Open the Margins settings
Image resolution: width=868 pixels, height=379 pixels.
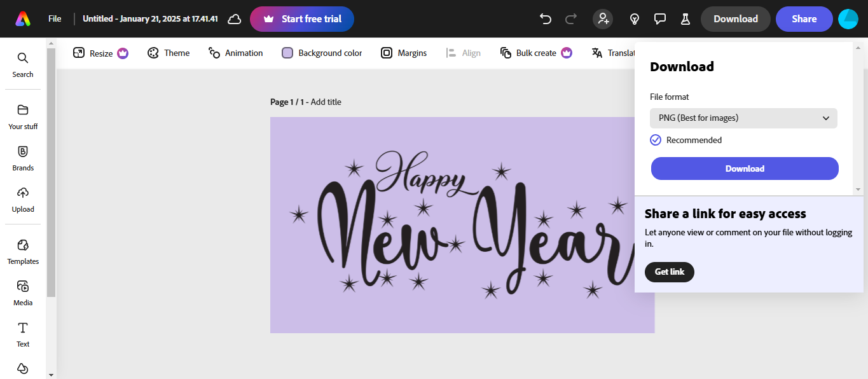point(404,53)
